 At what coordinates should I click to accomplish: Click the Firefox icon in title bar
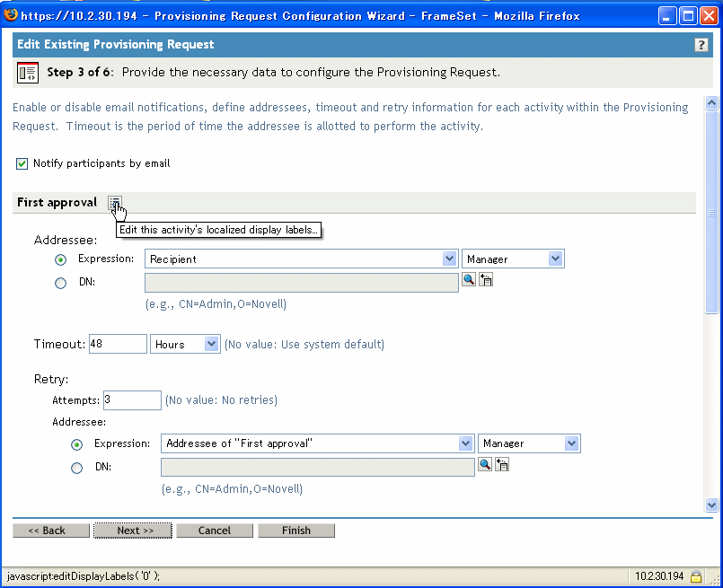tap(11, 15)
